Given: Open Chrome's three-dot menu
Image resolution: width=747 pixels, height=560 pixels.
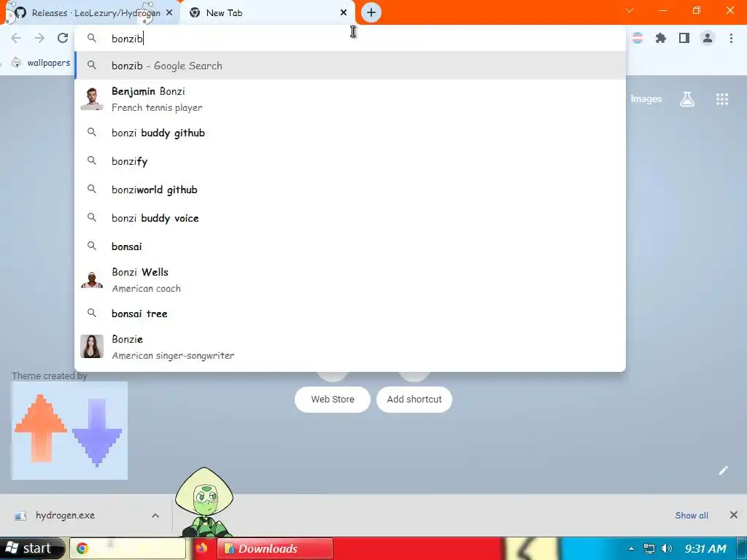Looking at the screenshot, I should [x=731, y=38].
